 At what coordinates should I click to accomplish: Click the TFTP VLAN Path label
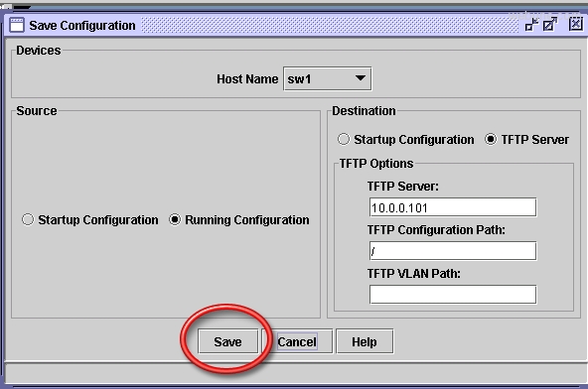click(x=413, y=274)
